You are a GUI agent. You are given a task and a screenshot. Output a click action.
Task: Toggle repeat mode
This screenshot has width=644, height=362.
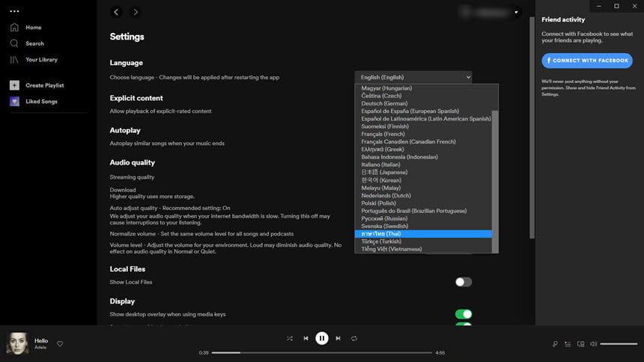coord(354,339)
